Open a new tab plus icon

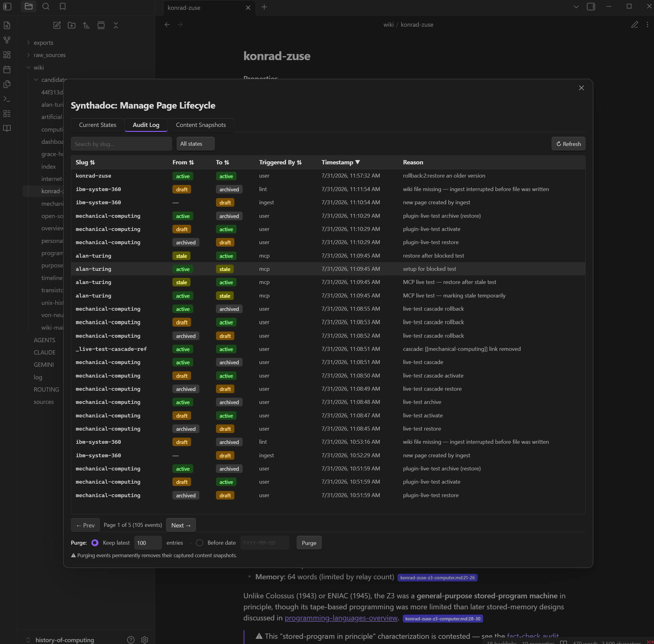click(x=264, y=7)
